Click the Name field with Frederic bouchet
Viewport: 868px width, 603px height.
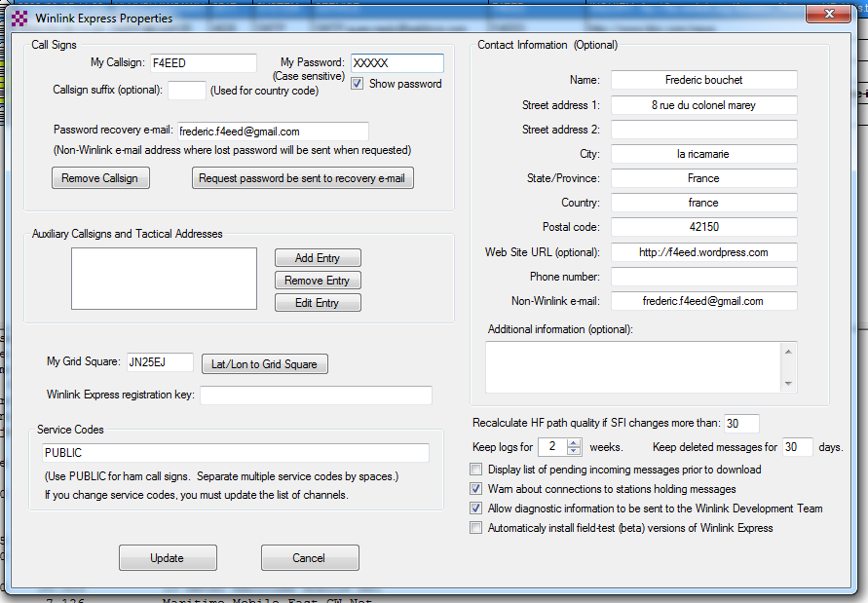click(x=704, y=80)
